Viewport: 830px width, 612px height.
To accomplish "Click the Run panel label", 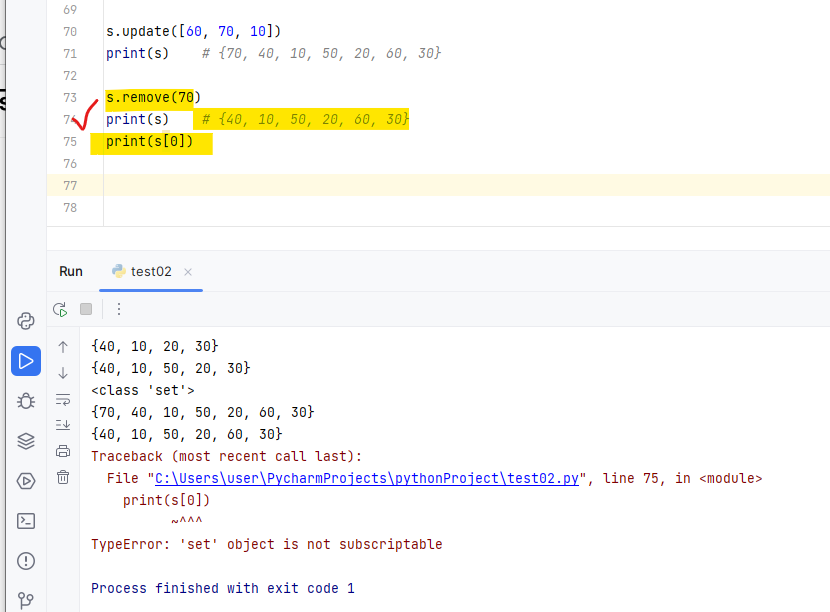I will 71,272.
